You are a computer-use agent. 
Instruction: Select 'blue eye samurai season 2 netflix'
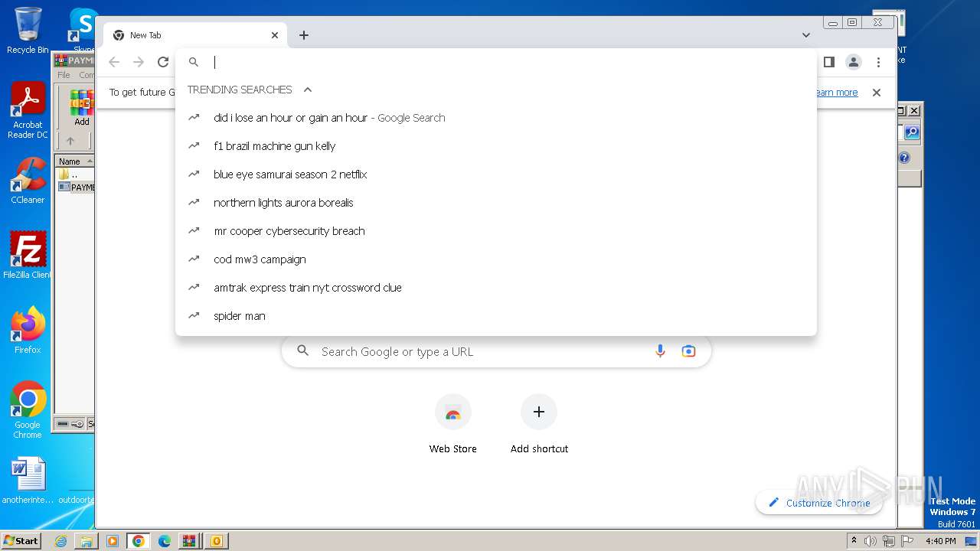[496, 174]
